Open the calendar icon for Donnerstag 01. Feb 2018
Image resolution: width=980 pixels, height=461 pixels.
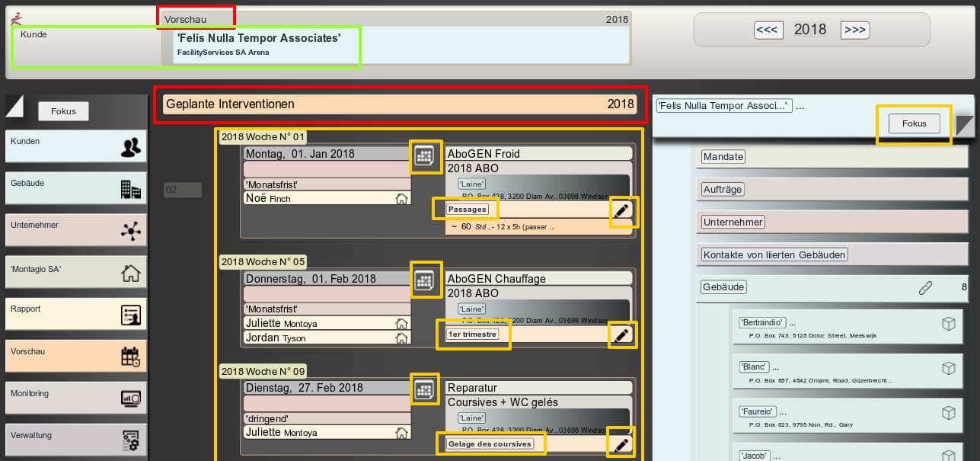point(424,280)
